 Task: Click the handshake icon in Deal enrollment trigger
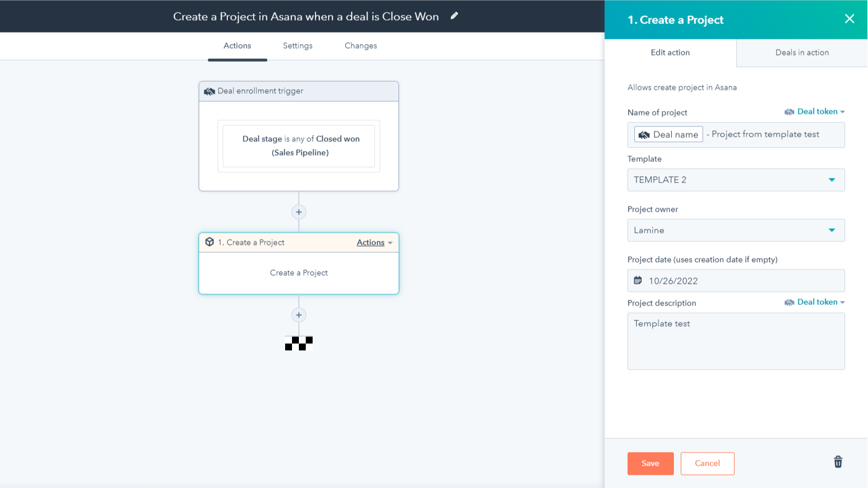click(x=210, y=91)
